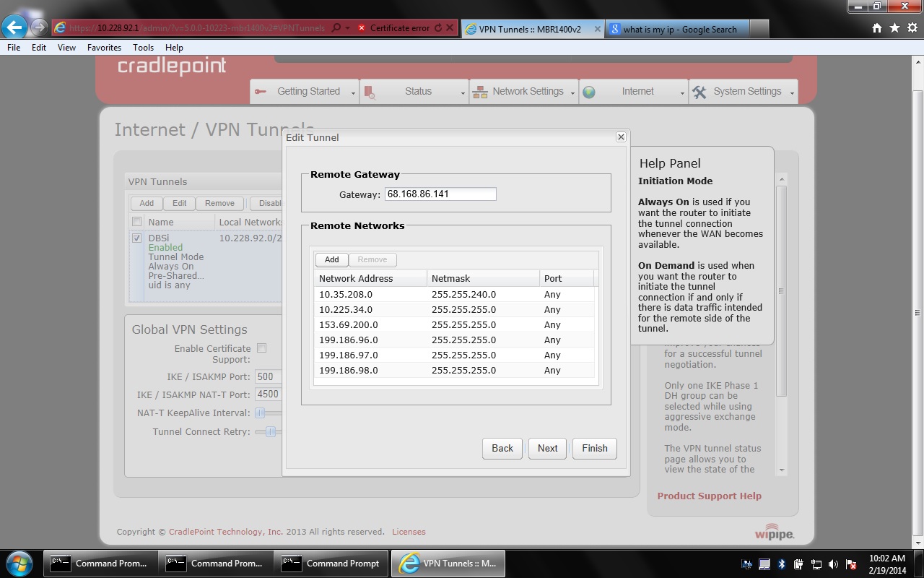Image resolution: width=924 pixels, height=578 pixels.
Task: Open the File menu
Action: [14, 47]
